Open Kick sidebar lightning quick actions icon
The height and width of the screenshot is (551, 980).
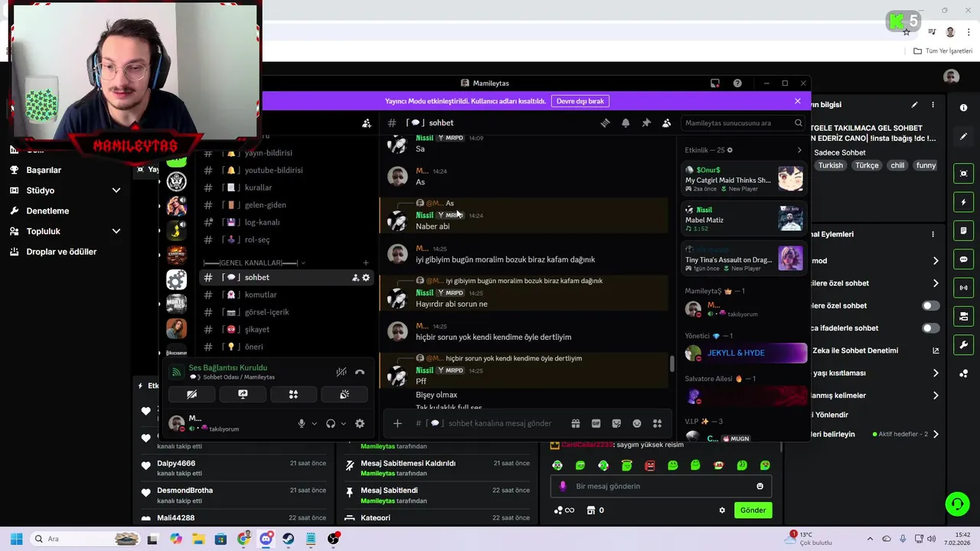pyautogui.click(x=963, y=202)
